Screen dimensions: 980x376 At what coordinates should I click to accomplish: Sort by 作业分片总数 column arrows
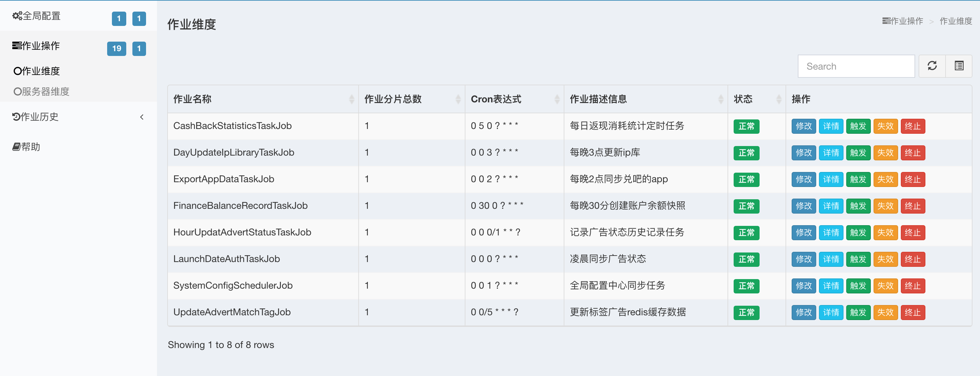pyautogui.click(x=458, y=99)
